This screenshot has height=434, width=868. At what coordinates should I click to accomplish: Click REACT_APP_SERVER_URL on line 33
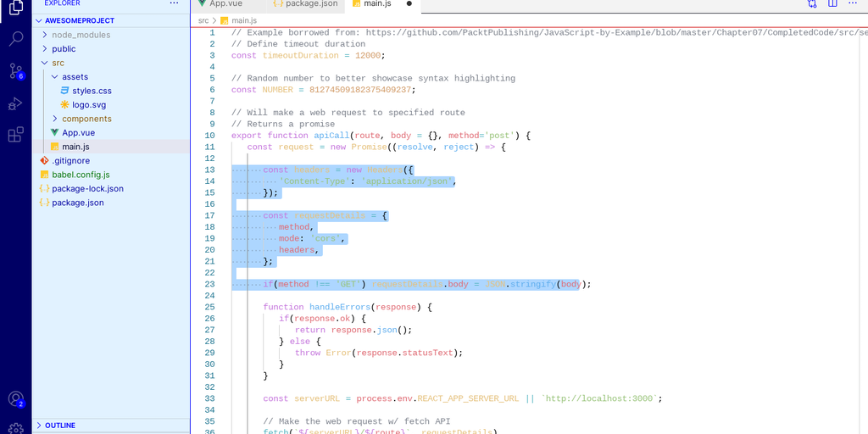click(468, 398)
